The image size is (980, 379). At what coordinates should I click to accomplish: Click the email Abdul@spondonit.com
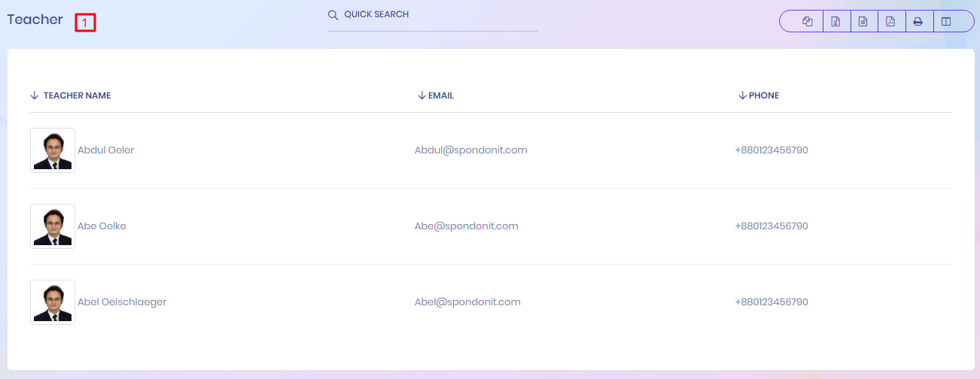coord(470,150)
